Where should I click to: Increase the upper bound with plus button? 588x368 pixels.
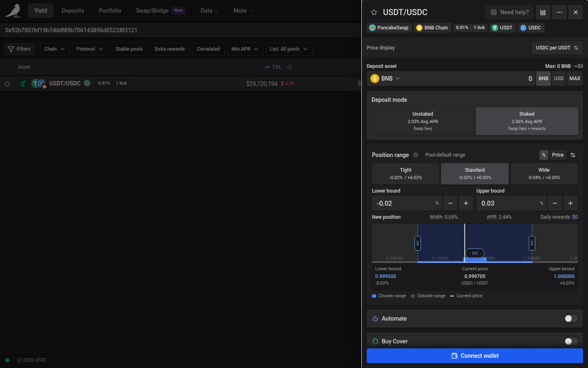pos(570,203)
